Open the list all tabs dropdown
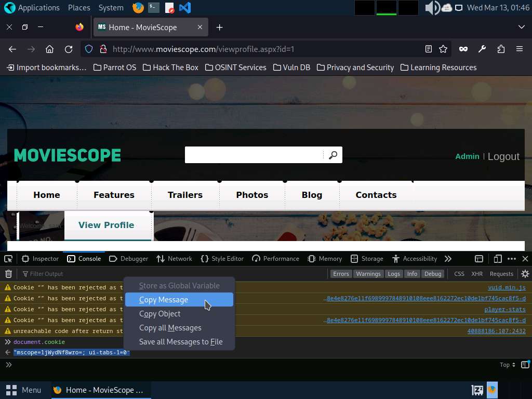The image size is (532, 399). point(522,27)
